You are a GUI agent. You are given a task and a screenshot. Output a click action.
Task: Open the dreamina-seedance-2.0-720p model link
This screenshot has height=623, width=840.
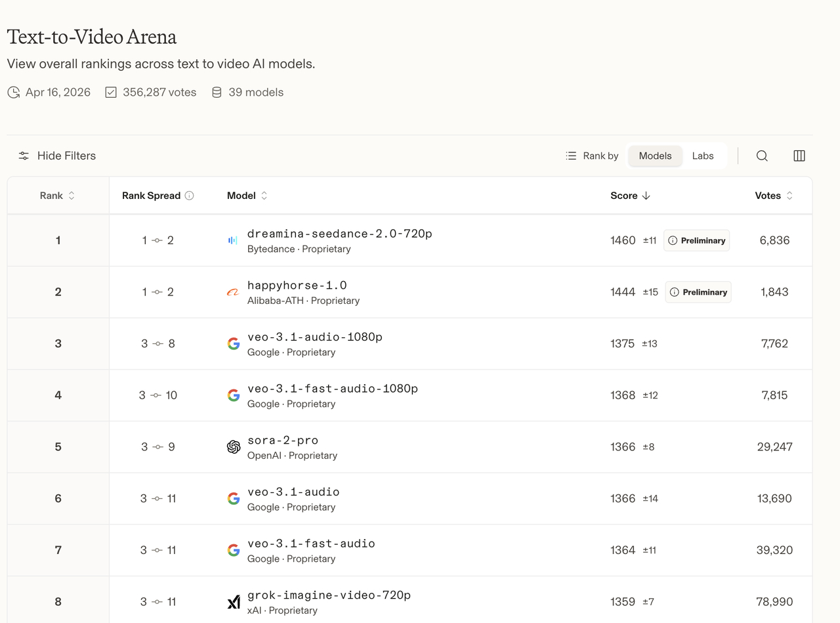(339, 234)
